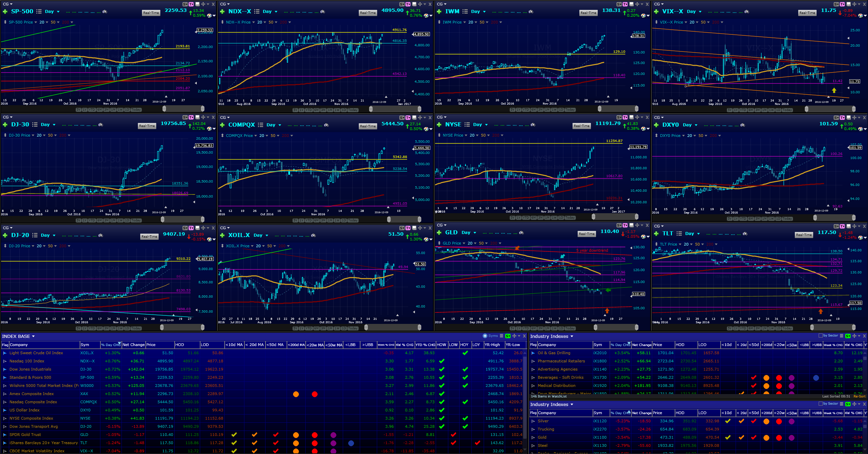The height and width of the screenshot is (454, 868).
Task: Click the green plus icon beside GLD
Action: click(x=439, y=233)
